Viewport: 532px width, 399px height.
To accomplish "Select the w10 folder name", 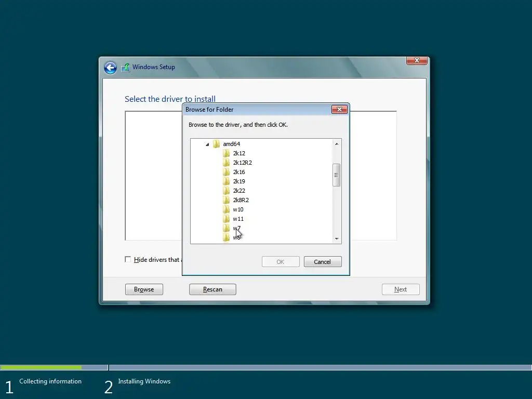I will click(238, 209).
